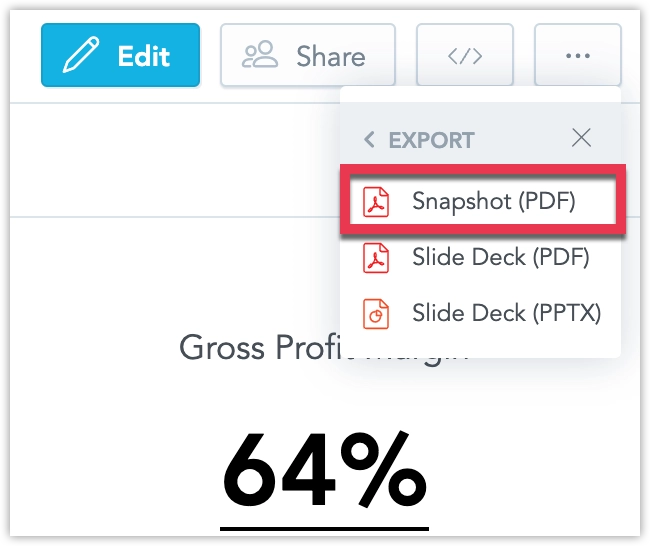Viewport: 650px width, 546px height.
Task: Click the people icon on Share button
Action: point(260,54)
